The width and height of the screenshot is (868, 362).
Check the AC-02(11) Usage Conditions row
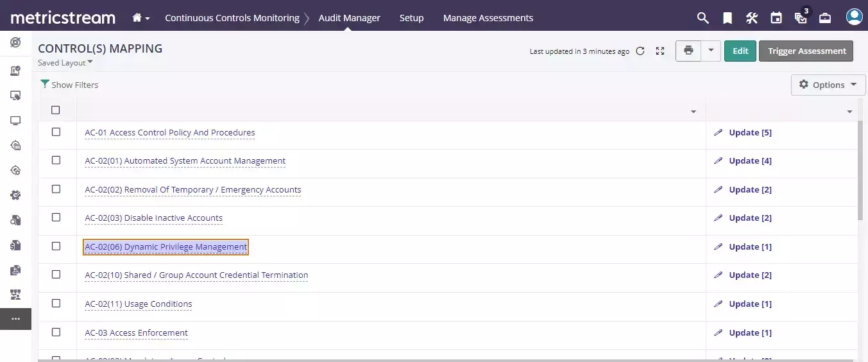point(56,303)
